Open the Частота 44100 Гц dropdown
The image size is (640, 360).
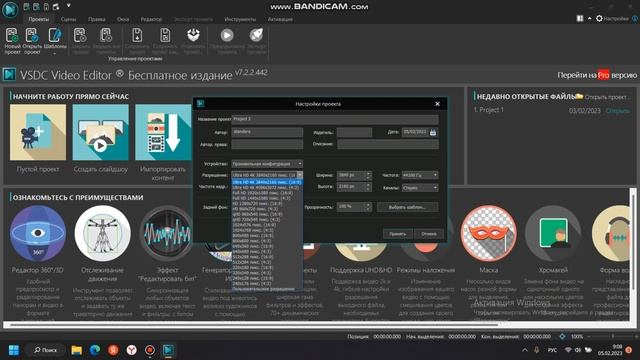point(420,175)
